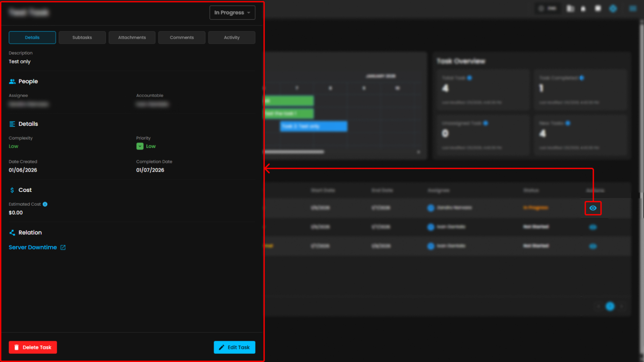This screenshot has width=644, height=362.
Task: Open the Server Downtime relation link
Action: 33,247
